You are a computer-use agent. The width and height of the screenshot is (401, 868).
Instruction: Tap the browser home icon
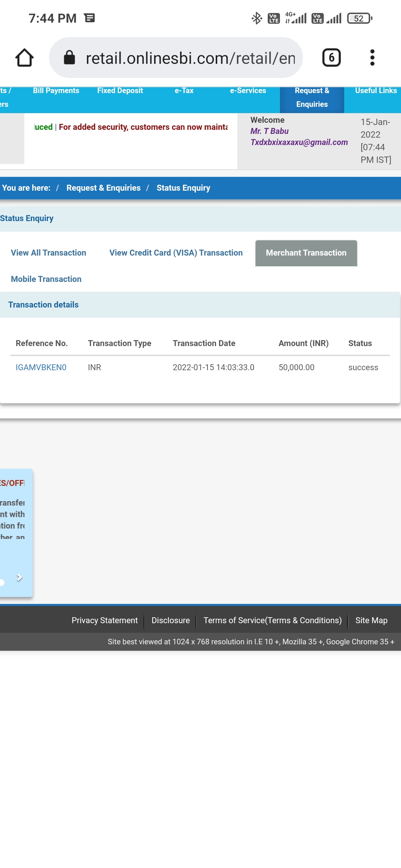tap(25, 58)
